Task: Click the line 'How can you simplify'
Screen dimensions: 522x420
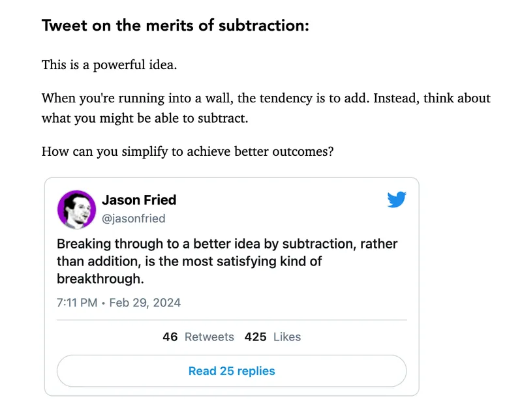Action: 188,151
